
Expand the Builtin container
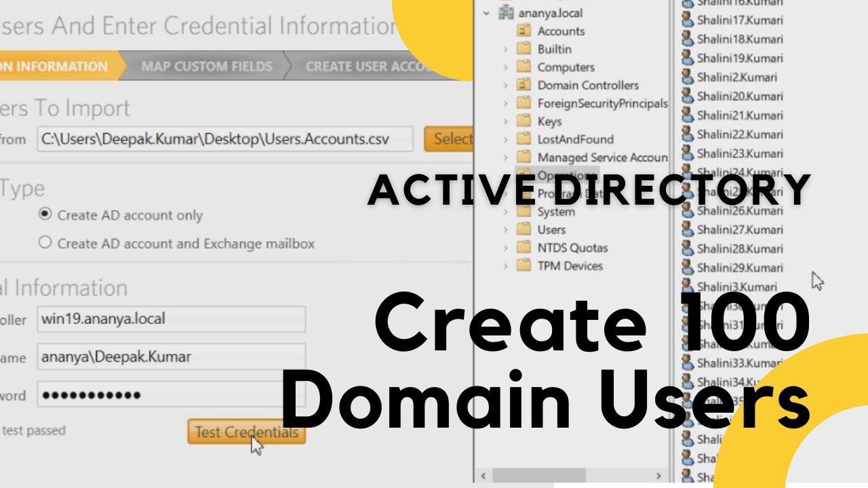505,49
